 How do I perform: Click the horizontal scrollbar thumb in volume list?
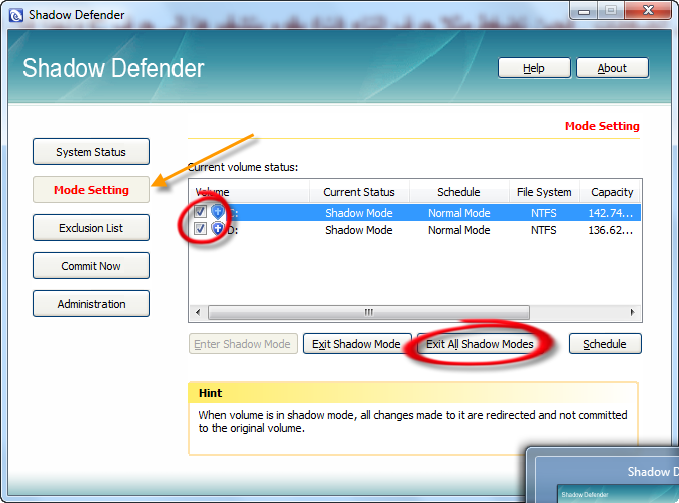click(x=369, y=312)
